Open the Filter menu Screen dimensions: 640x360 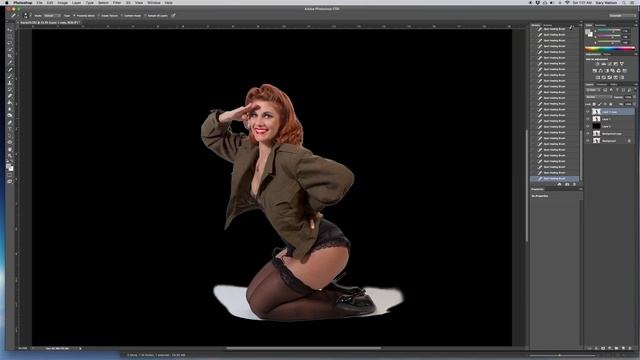(x=117, y=2)
